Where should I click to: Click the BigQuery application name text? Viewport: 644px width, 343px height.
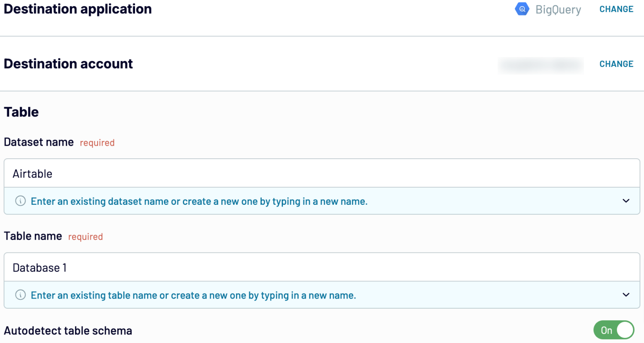pos(558,10)
